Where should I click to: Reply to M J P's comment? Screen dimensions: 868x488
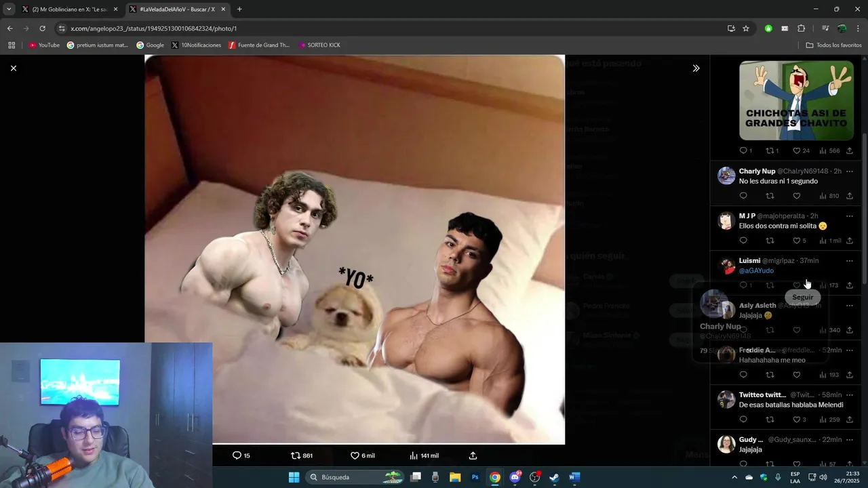coord(743,241)
